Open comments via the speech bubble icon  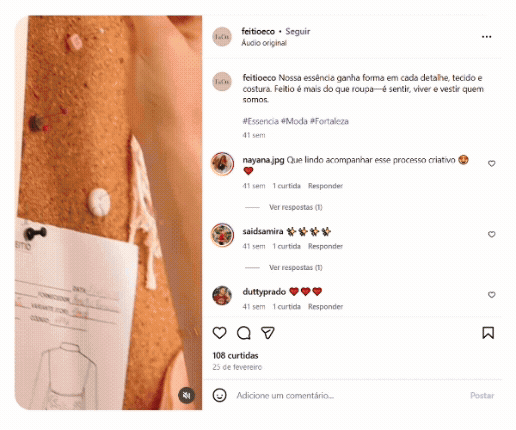244,333
